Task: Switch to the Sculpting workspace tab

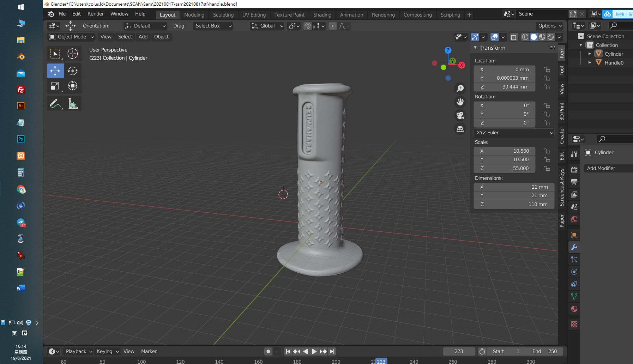Action: 223,15
